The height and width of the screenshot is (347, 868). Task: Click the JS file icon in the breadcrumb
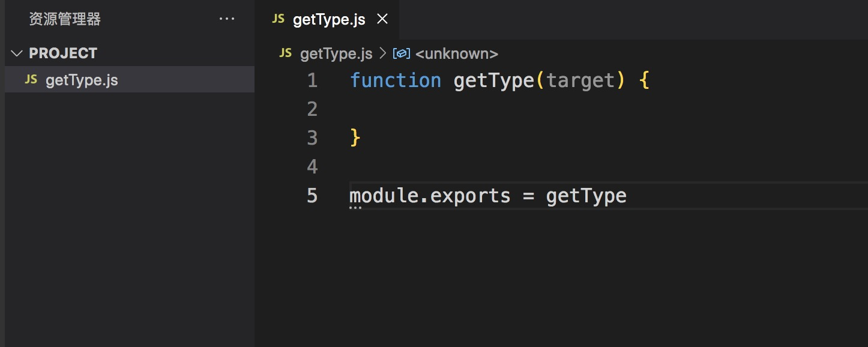(286, 53)
